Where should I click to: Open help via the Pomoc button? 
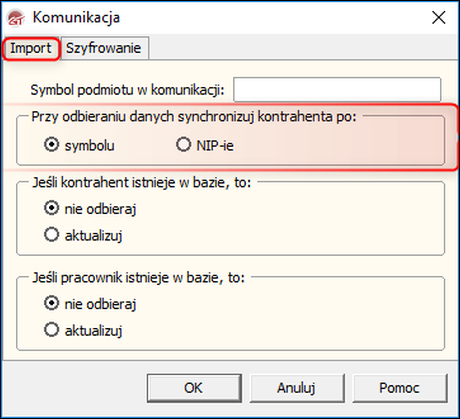(x=400, y=388)
